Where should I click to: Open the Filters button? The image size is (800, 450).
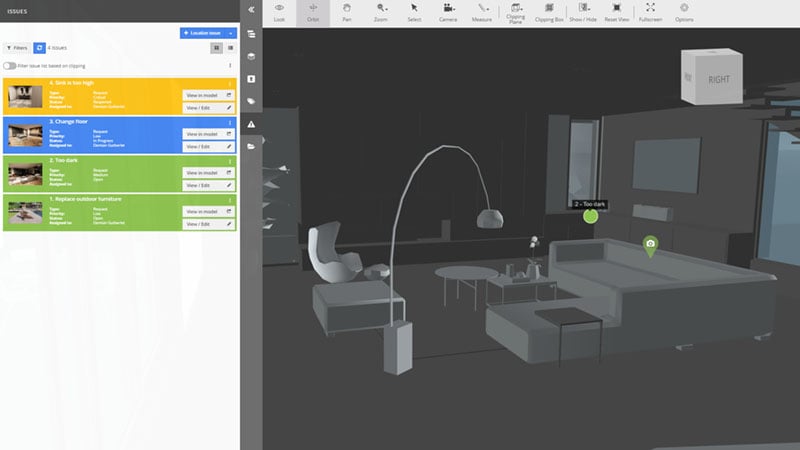coord(17,48)
